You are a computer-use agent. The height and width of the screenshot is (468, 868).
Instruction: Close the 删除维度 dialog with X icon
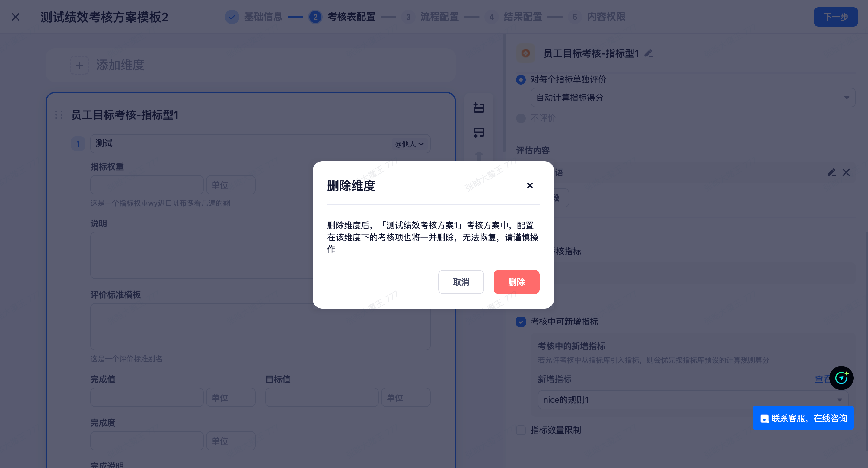pos(530,185)
